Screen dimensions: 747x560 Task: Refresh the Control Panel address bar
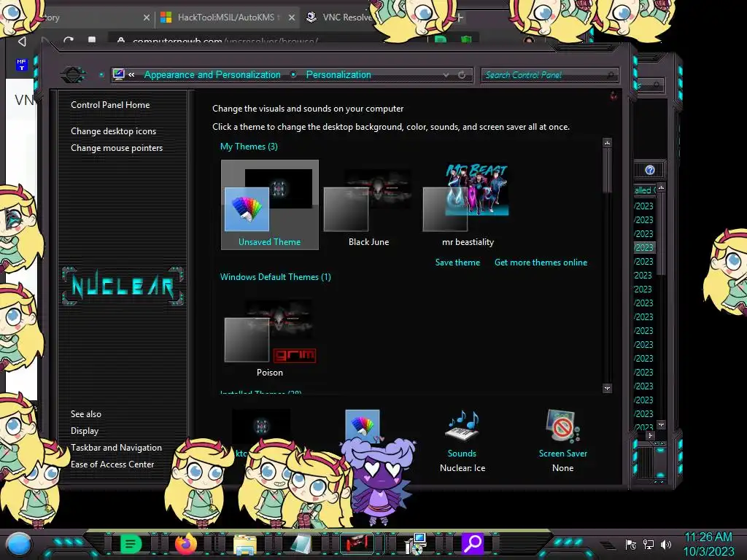click(x=462, y=75)
